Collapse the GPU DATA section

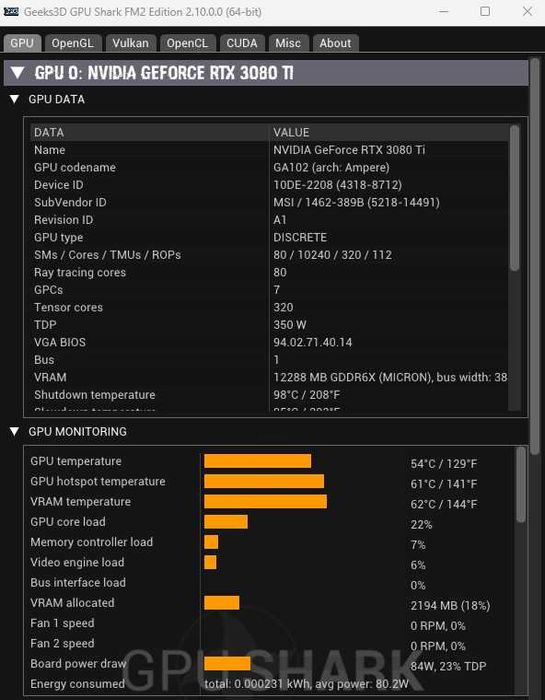tap(14, 99)
